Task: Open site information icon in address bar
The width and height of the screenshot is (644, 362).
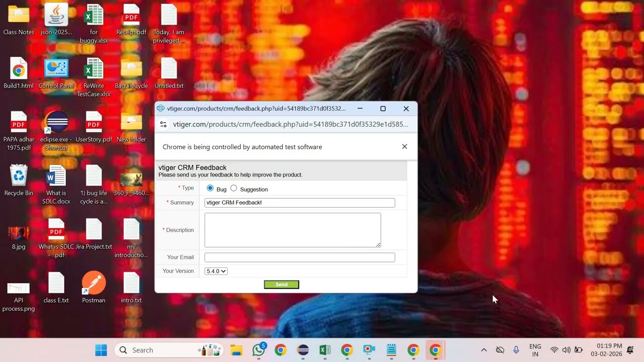Action: pyautogui.click(x=163, y=124)
